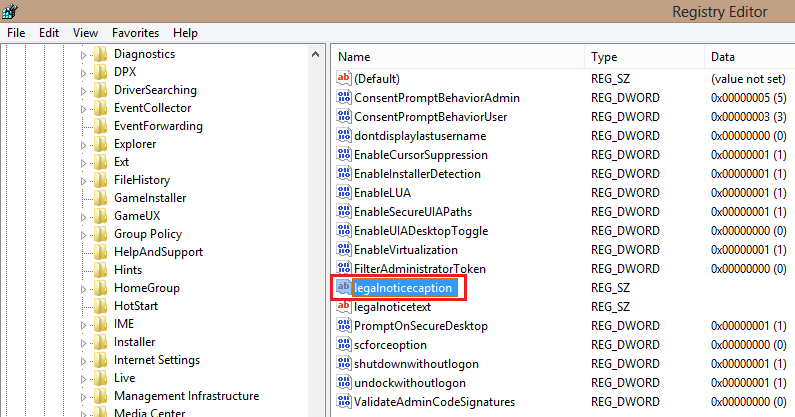Open the Edit menu
Screen dimensions: 795x417
(49, 33)
